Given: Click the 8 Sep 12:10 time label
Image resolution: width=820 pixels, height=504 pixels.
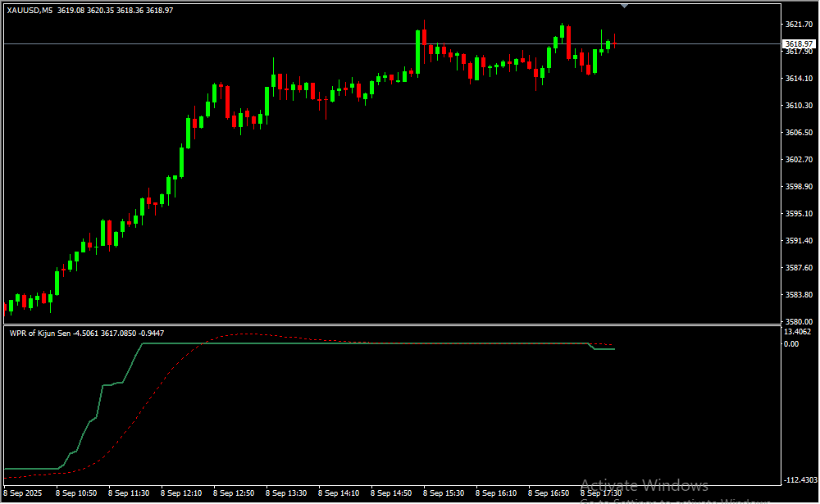Looking at the screenshot, I should [x=181, y=493].
